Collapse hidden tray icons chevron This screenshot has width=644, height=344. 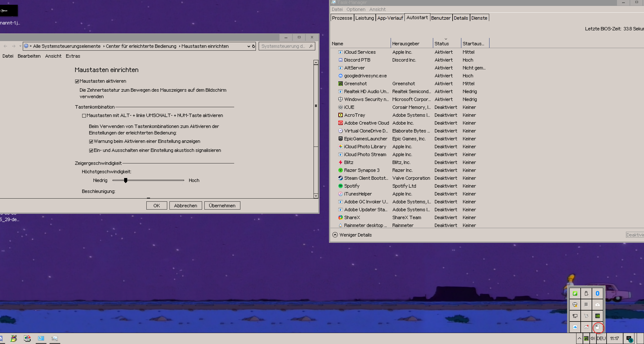579,338
